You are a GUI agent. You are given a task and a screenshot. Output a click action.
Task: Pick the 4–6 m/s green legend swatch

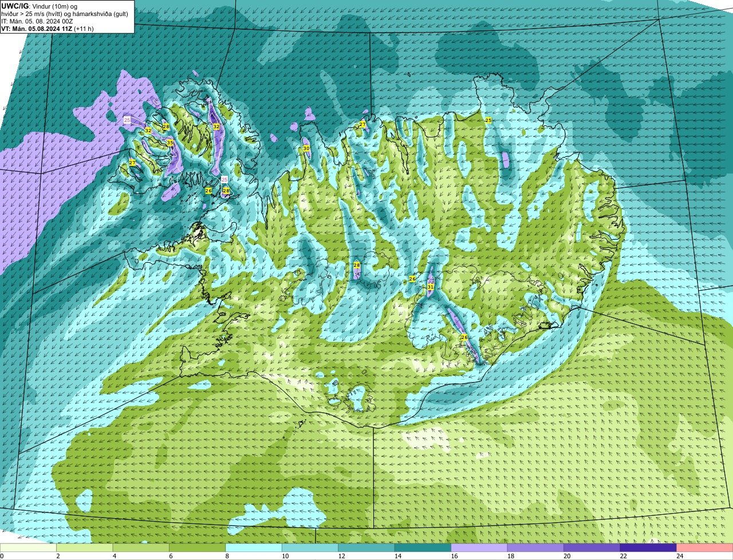point(141,547)
